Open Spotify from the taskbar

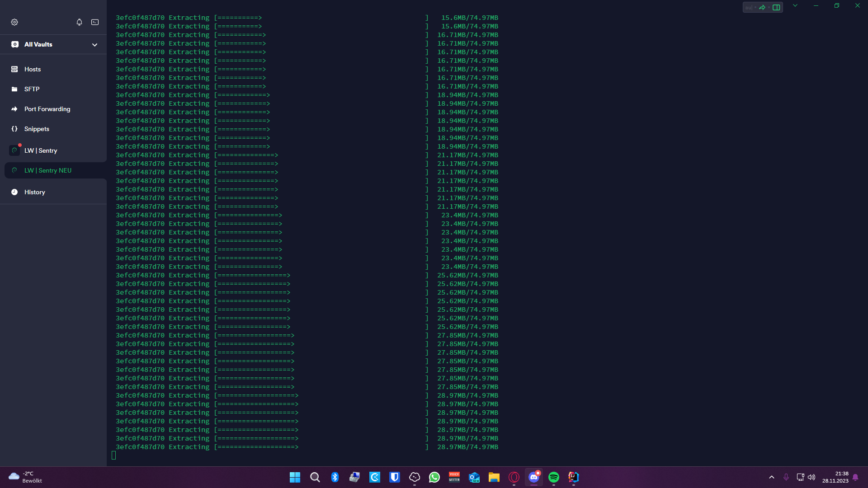553,477
